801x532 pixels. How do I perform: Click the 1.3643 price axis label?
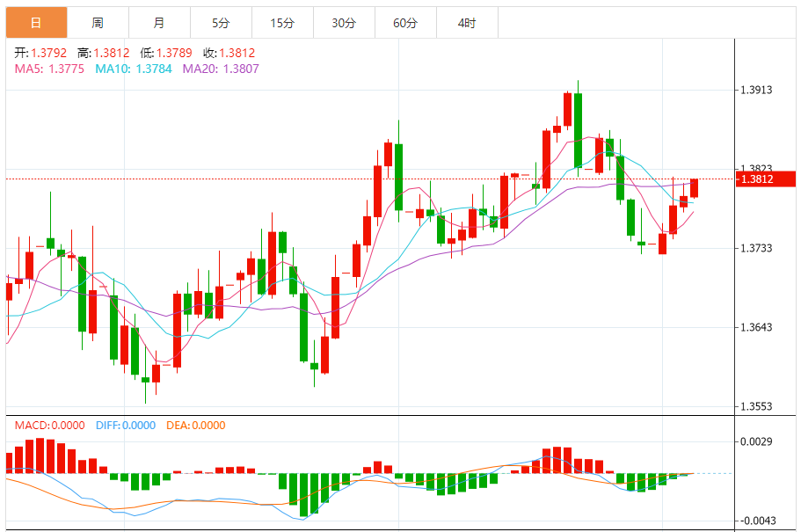tap(756, 328)
